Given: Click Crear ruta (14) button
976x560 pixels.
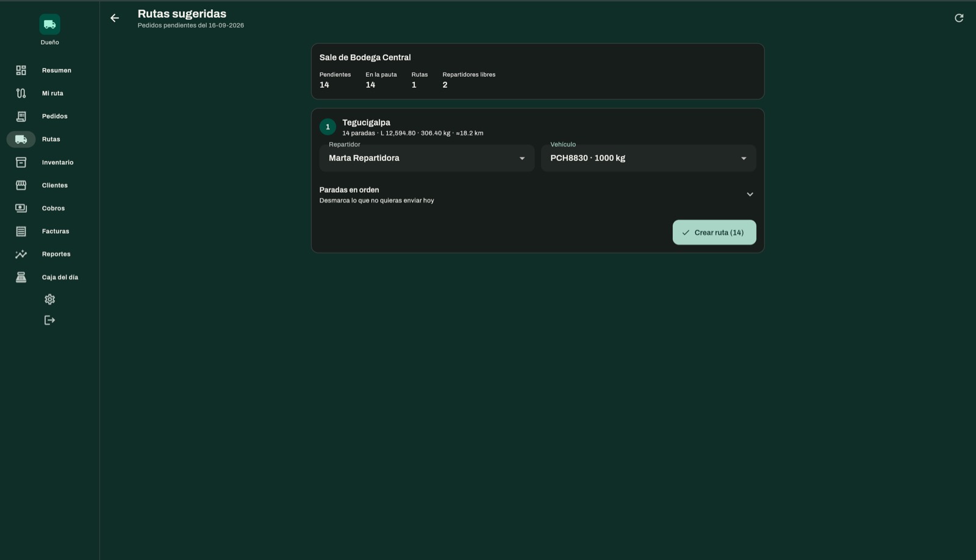Looking at the screenshot, I should click(714, 232).
